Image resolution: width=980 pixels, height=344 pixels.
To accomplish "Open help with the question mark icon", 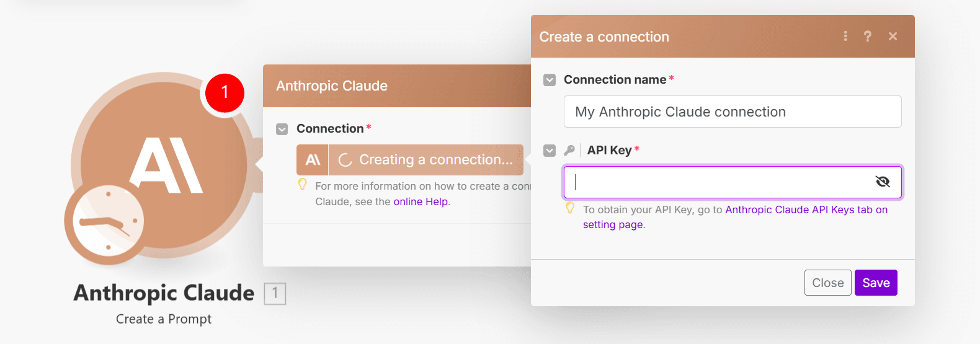I will 868,37.
